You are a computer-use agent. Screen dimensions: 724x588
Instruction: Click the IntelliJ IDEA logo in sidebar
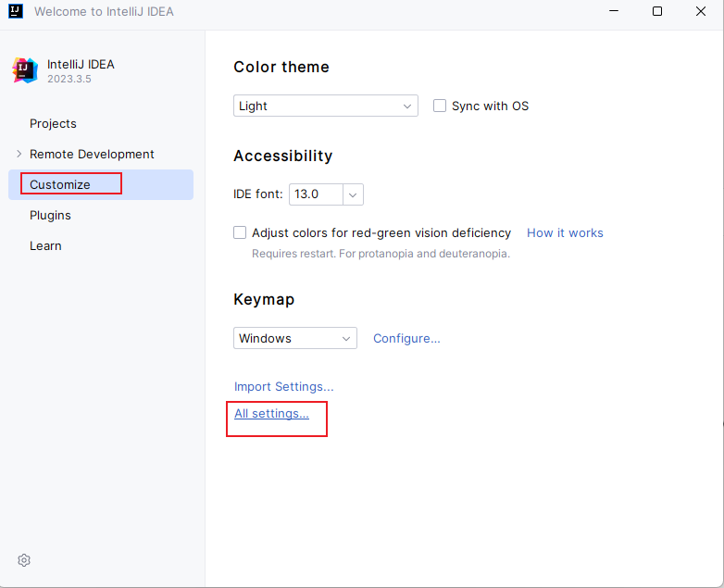coord(25,70)
